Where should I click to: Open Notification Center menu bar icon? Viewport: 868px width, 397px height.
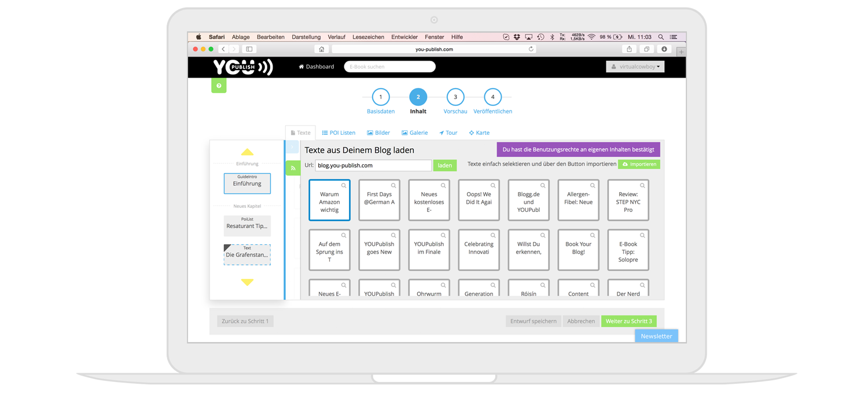[674, 37]
